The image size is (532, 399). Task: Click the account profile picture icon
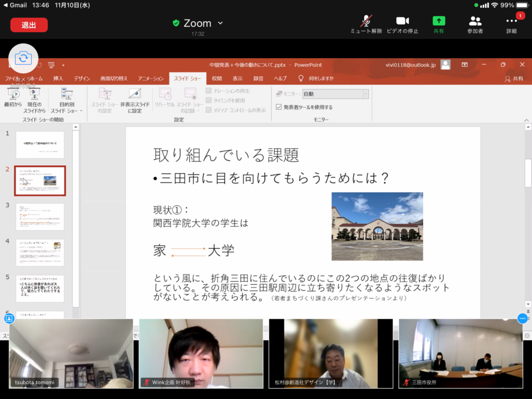pyautogui.click(x=445, y=65)
